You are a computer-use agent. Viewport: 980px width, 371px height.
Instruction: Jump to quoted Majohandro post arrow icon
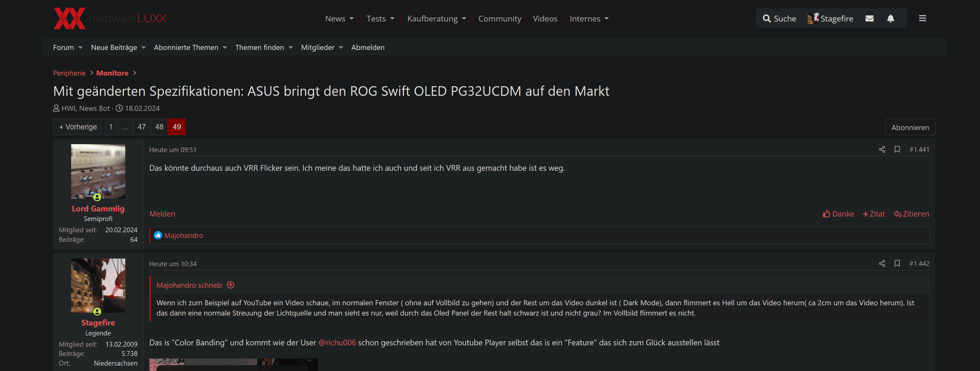click(x=230, y=285)
